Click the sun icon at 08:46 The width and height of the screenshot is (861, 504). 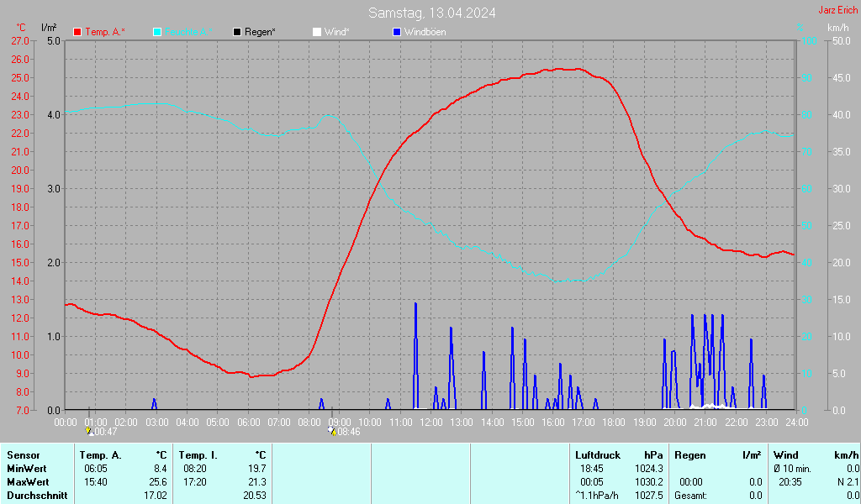pyautogui.click(x=332, y=431)
